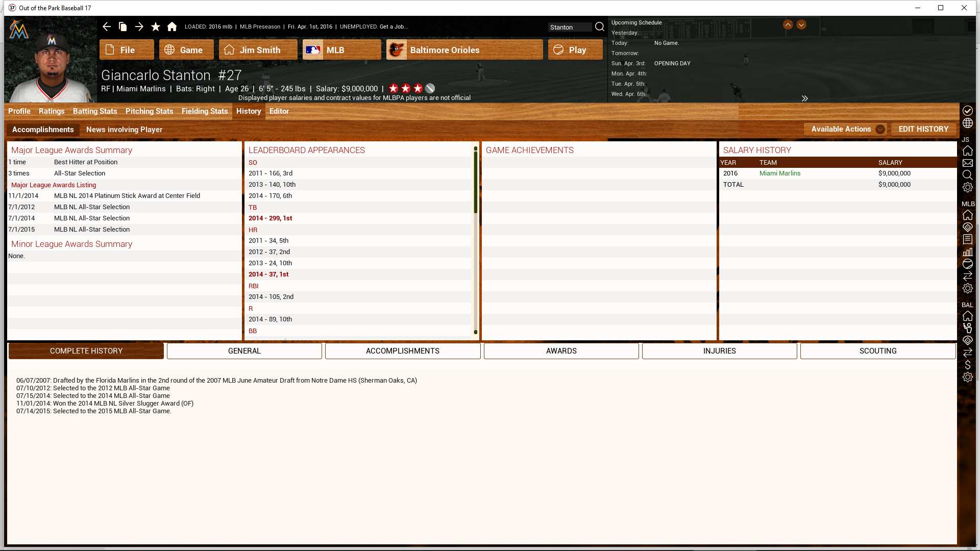This screenshot has width=980, height=551.
Task: Expand the Available Actions dropdown
Action: 845,129
